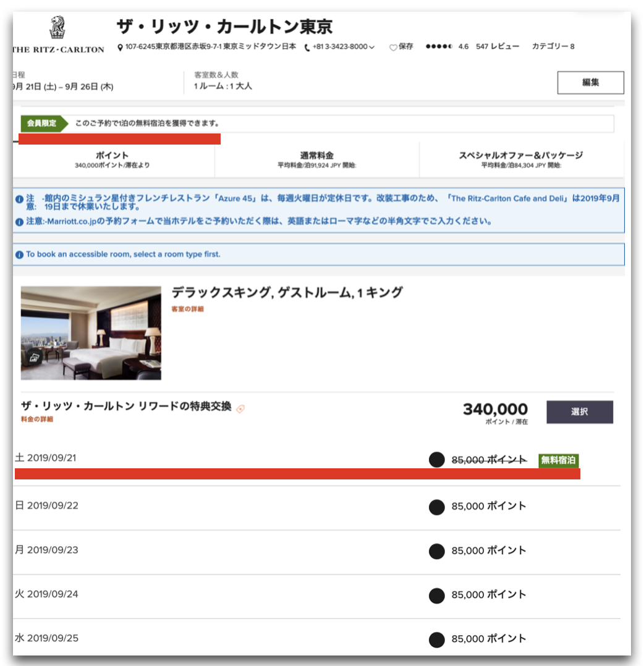644x666 pixels.
Task: Click the five-dot rating indicator
Action: pyautogui.click(x=439, y=46)
